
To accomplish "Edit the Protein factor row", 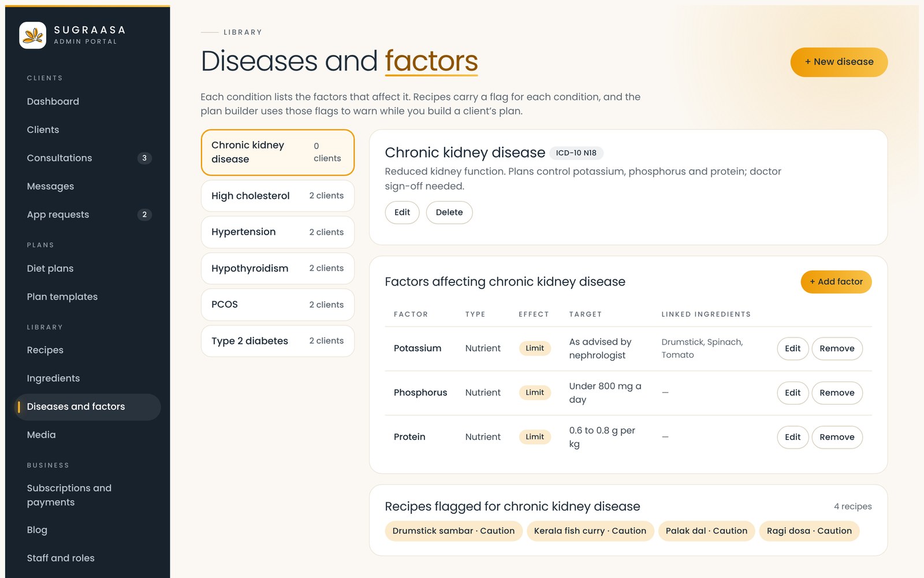I will point(792,437).
